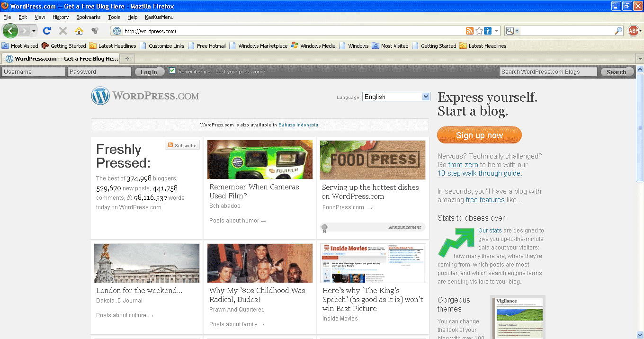Toggle the Remember me checkbox
Viewport: 644px width, 339px height.
(172, 71)
